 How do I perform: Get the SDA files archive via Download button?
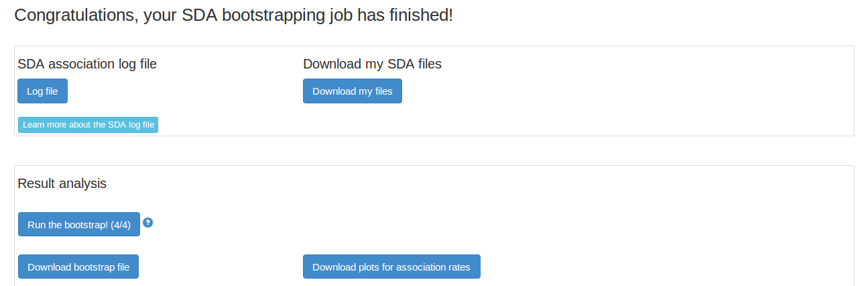353,91
